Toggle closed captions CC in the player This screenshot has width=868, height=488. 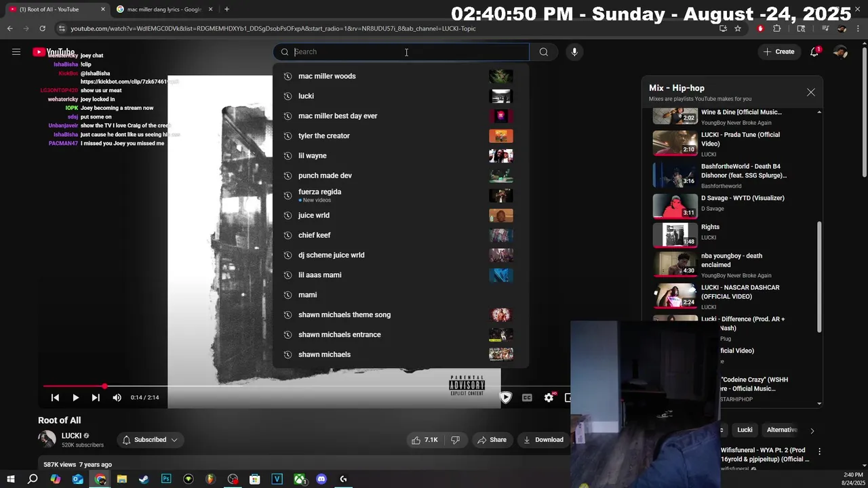(x=527, y=398)
